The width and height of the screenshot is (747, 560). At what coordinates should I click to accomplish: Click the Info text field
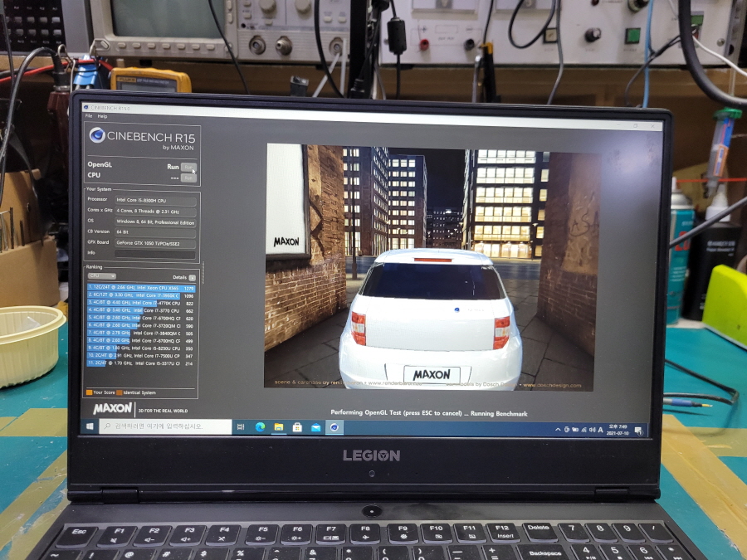(x=155, y=253)
